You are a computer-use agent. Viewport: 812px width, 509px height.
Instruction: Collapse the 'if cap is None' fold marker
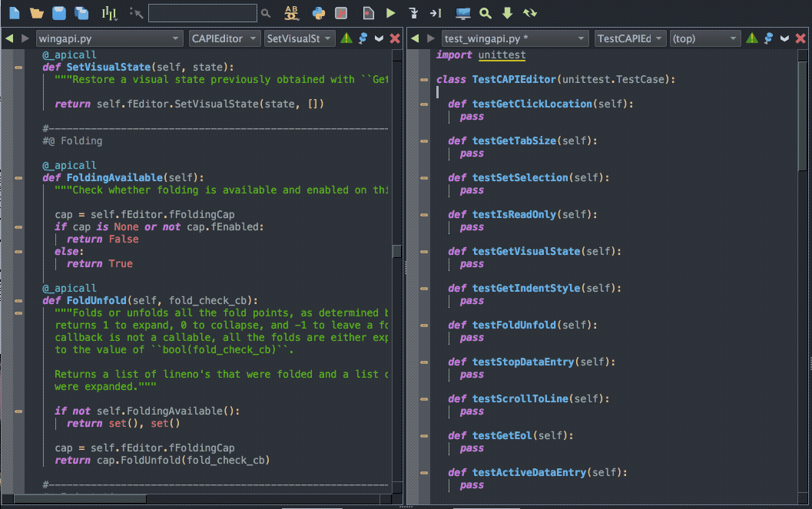coord(18,227)
